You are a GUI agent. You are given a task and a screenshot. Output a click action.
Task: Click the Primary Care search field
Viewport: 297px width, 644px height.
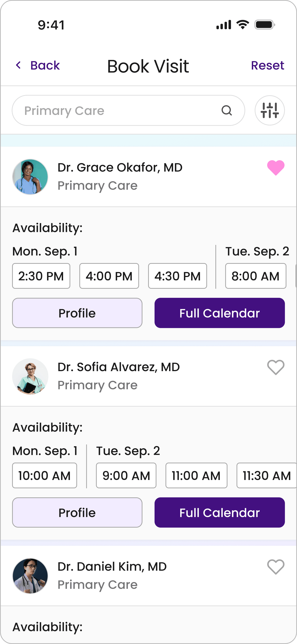click(x=128, y=110)
